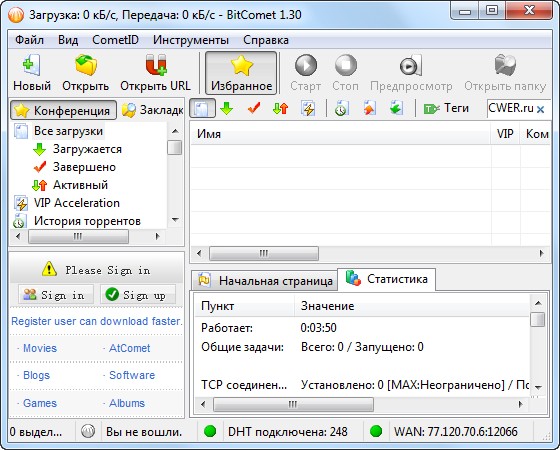Switch to the Статистика tab

click(x=386, y=279)
